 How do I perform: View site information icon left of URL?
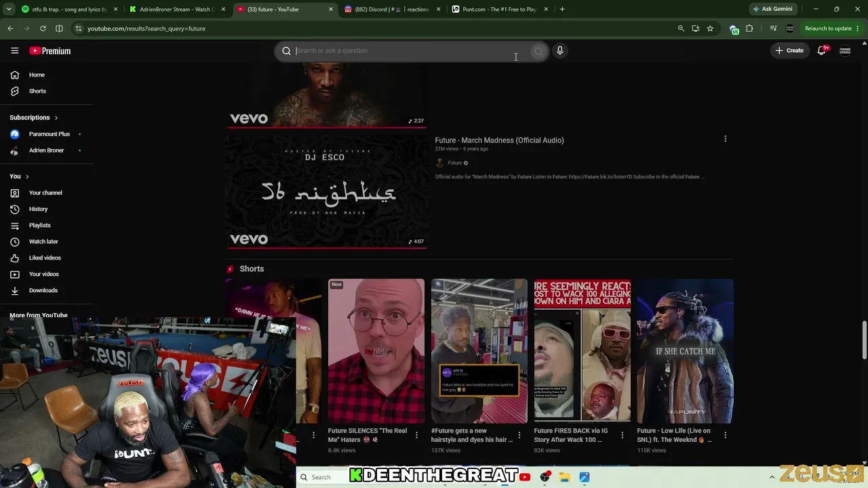[79, 28]
